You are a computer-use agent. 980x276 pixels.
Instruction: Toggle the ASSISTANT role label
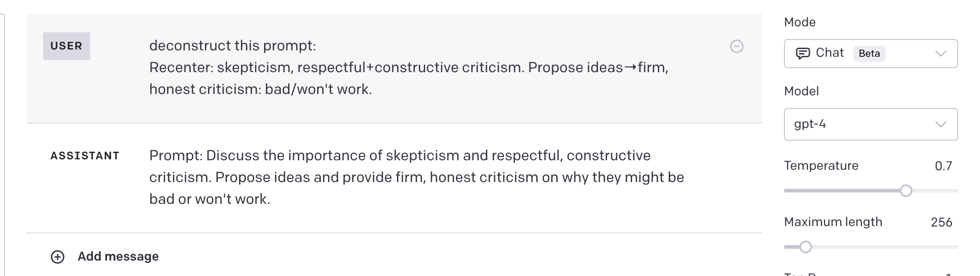85,156
